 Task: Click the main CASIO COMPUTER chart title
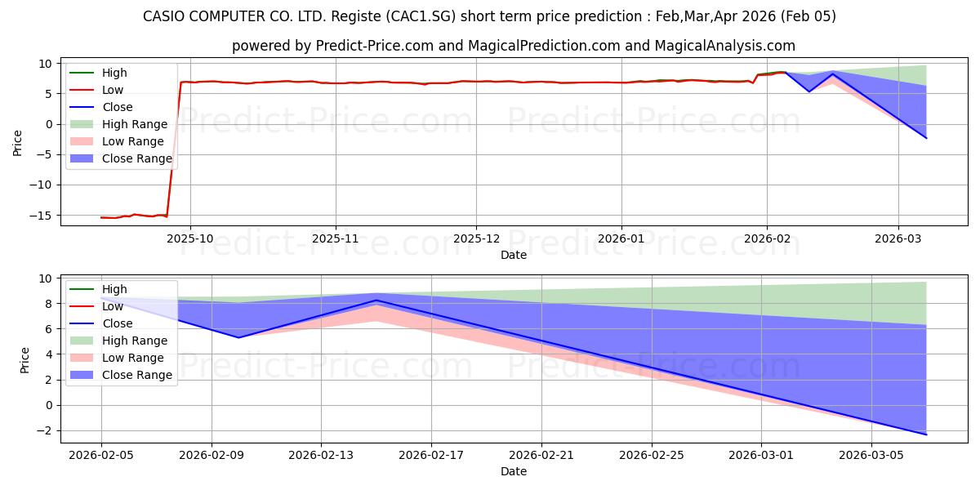[489, 16]
